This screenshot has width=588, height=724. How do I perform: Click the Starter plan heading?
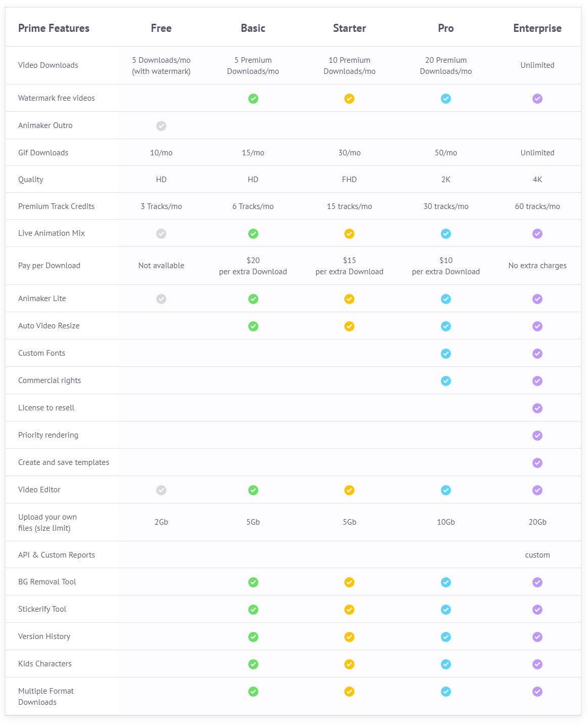pyautogui.click(x=349, y=28)
